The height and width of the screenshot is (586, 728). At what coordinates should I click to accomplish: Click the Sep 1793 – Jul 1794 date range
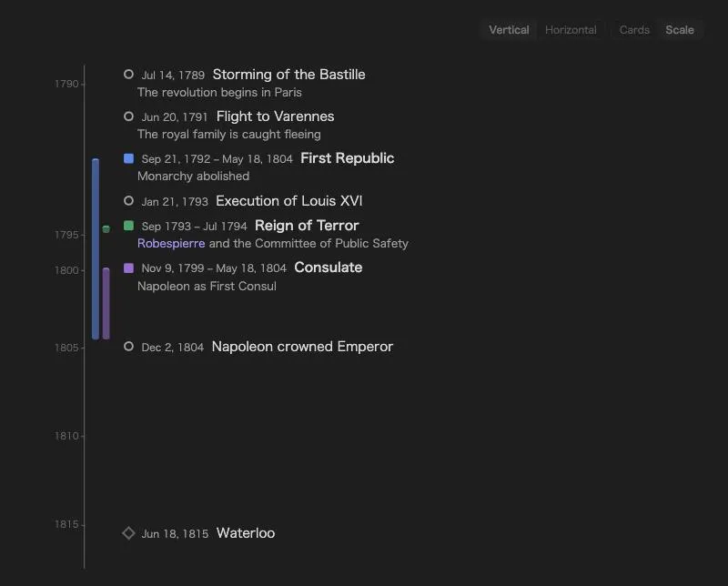pos(195,227)
